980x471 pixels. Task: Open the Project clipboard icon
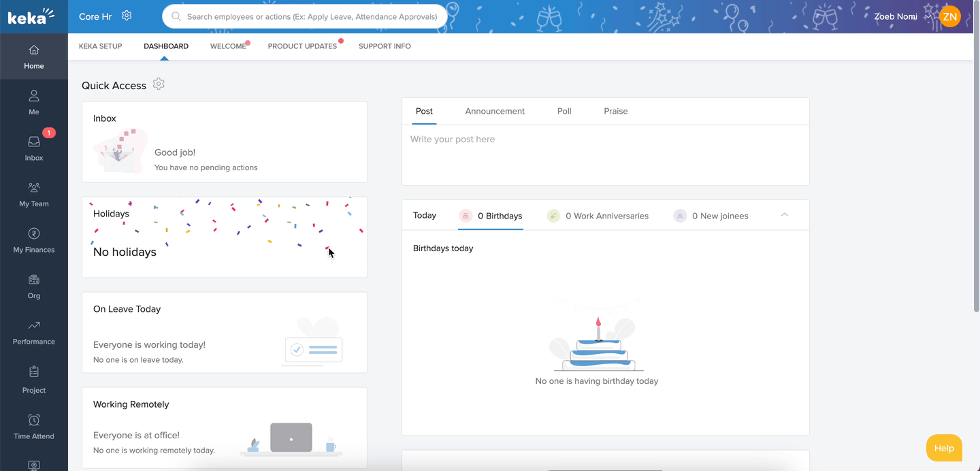point(34,372)
